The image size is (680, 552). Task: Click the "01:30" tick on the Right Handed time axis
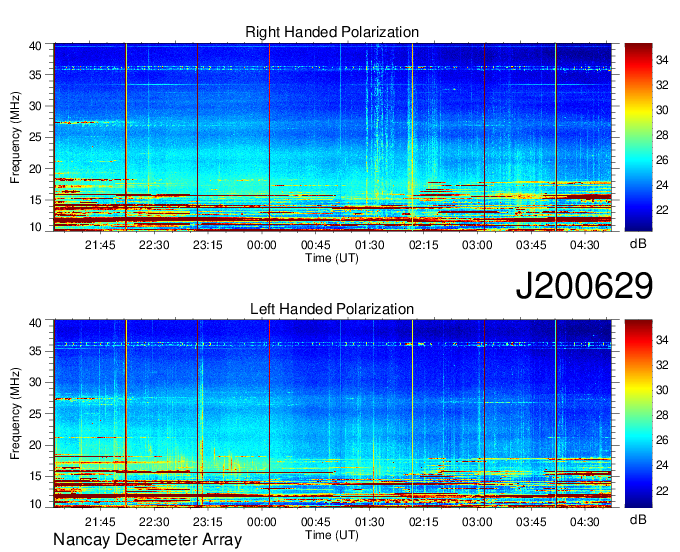click(x=369, y=245)
